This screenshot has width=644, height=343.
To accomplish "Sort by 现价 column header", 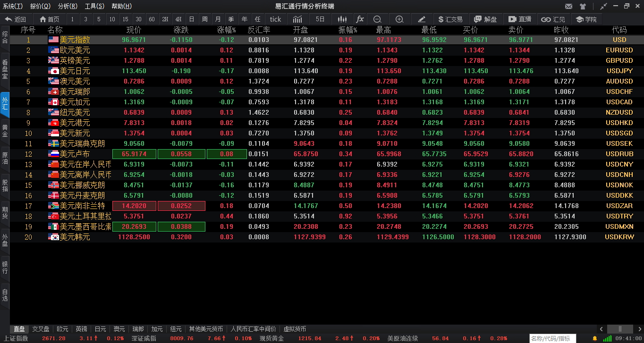I will pos(134,30).
